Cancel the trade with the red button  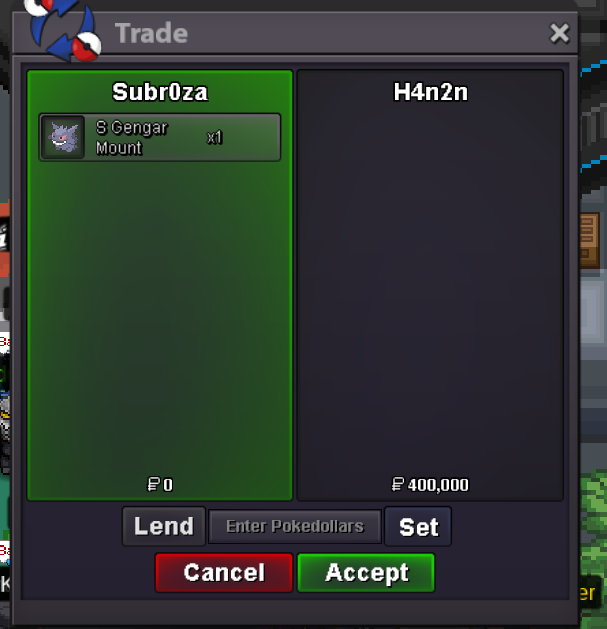(x=224, y=572)
